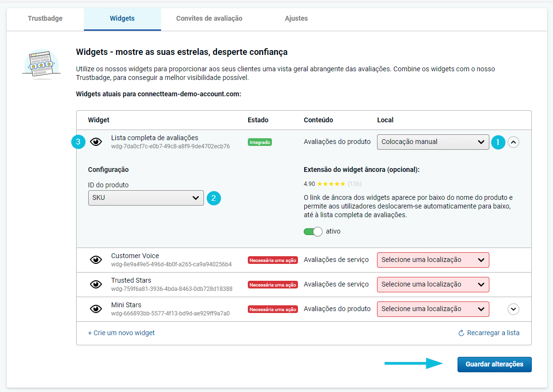553x392 pixels.
Task: Click the green 'Integrado' status badge
Action: click(x=259, y=142)
